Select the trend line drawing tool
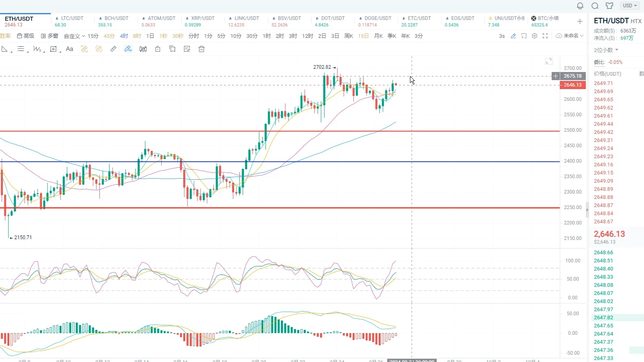This screenshot has height=362, width=644. click(x=5, y=49)
